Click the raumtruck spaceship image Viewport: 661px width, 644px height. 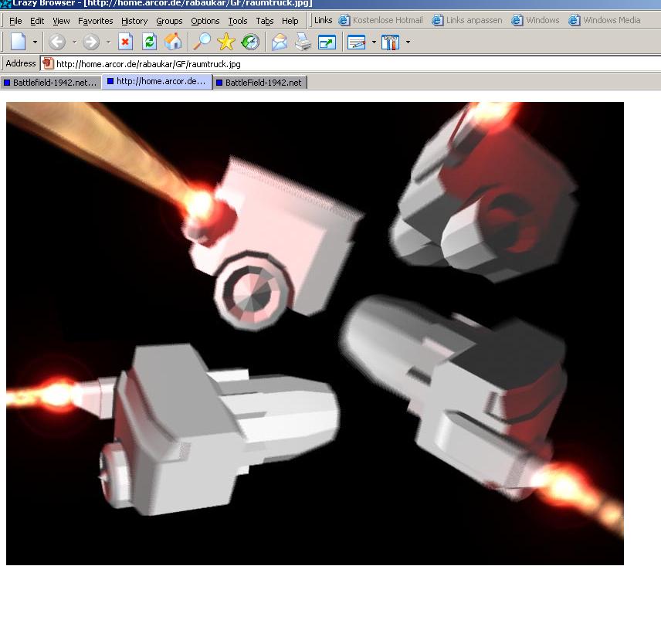(315, 334)
